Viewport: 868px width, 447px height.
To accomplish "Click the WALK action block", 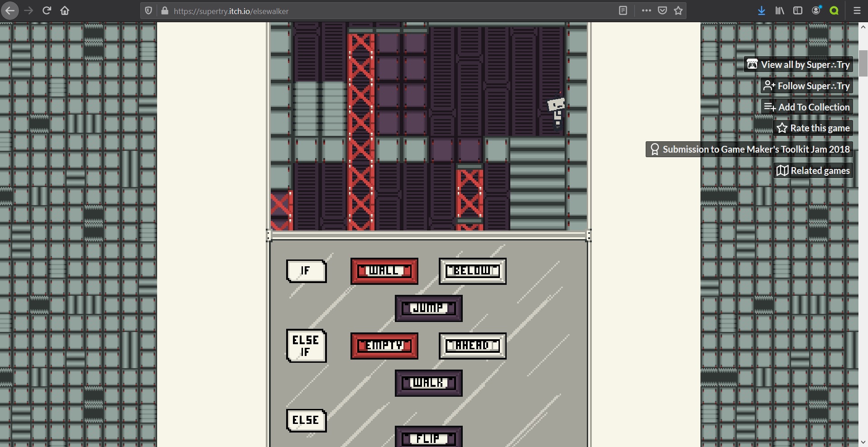I will [428, 383].
